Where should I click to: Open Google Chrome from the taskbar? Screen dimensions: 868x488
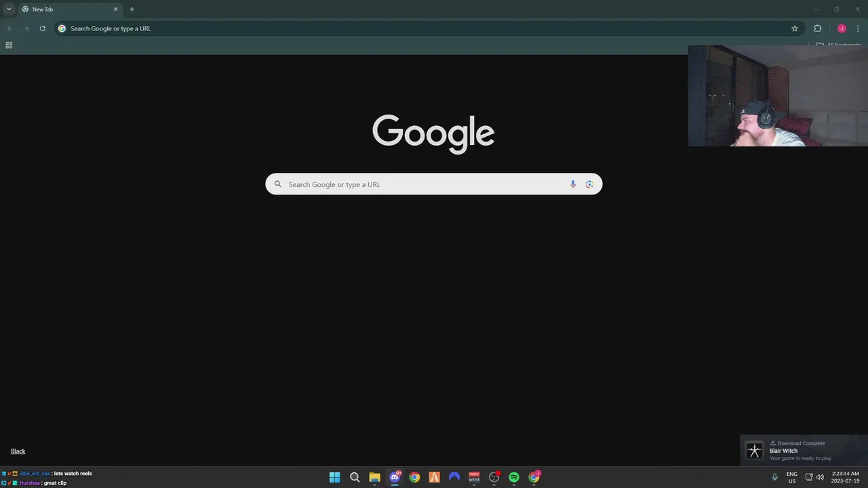coord(414,477)
